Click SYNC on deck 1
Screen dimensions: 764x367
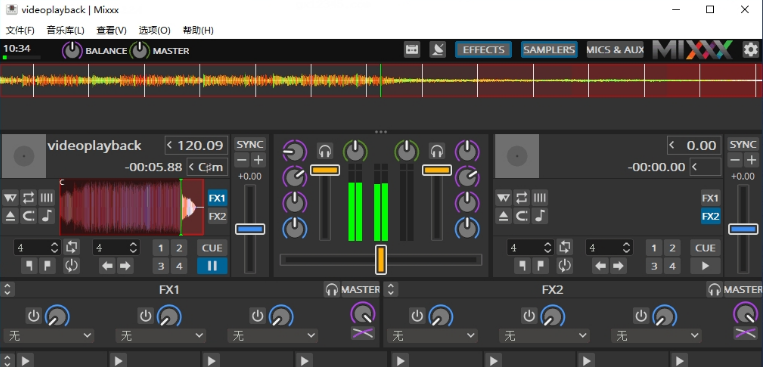point(250,145)
